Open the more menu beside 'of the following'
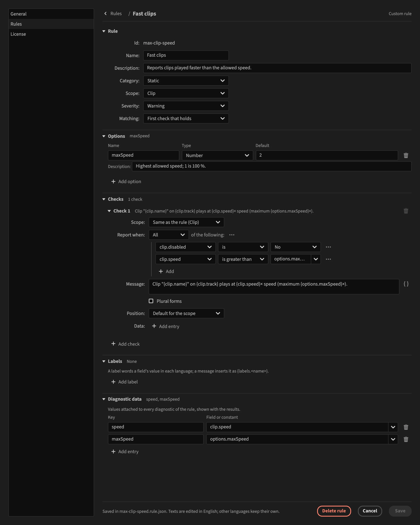Viewport: 420px width, 525px height. coord(232,235)
